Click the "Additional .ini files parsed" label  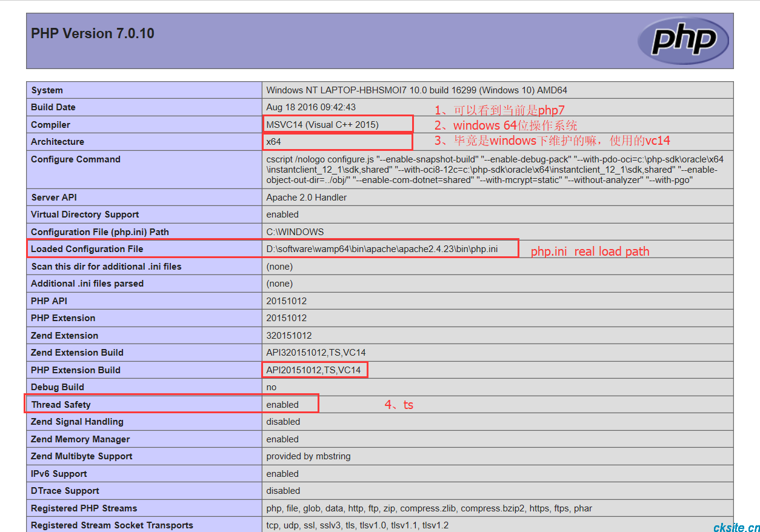tap(87, 284)
